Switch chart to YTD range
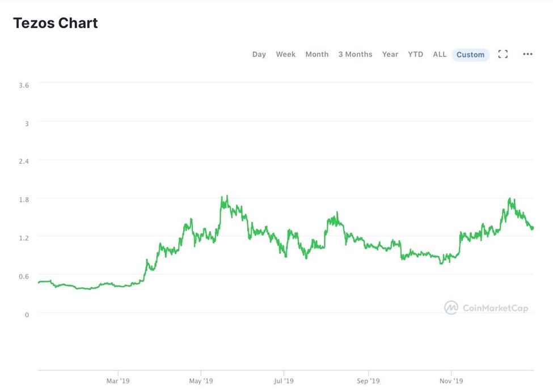The image size is (553, 392). (415, 54)
